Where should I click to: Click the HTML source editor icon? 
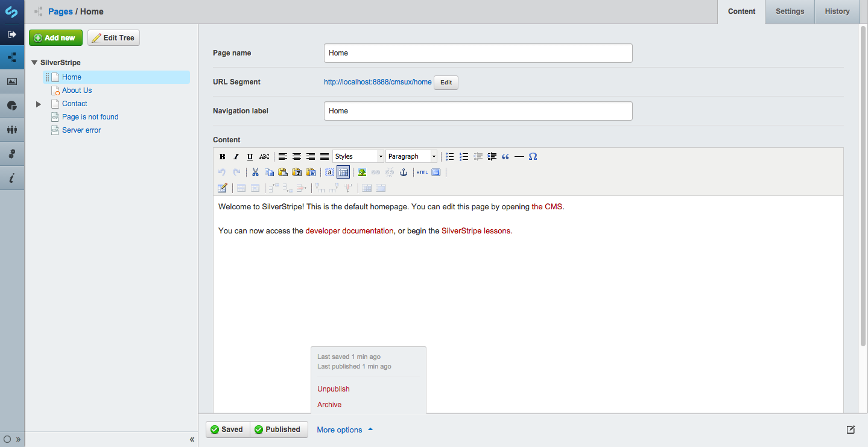pos(422,173)
